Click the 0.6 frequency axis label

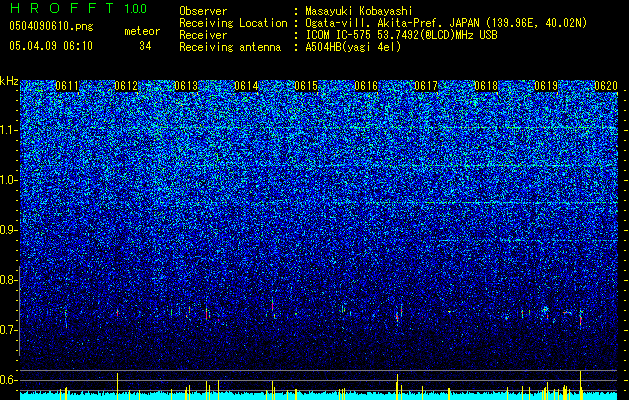pos(9,380)
